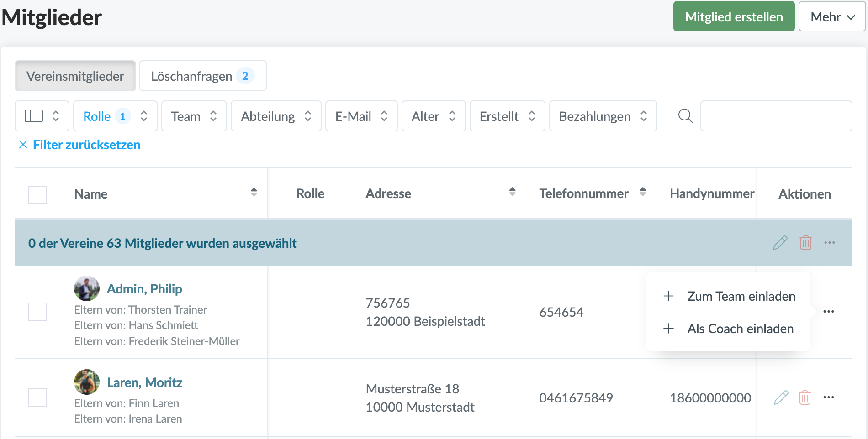Open more options in the selection bar
This screenshot has width=868, height=439.
[x=829, y=243]
